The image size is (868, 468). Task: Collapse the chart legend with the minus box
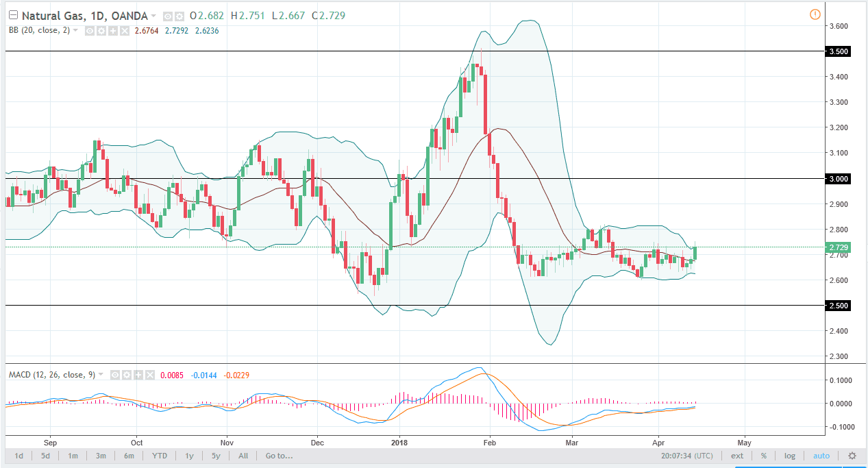pos(13,14)
